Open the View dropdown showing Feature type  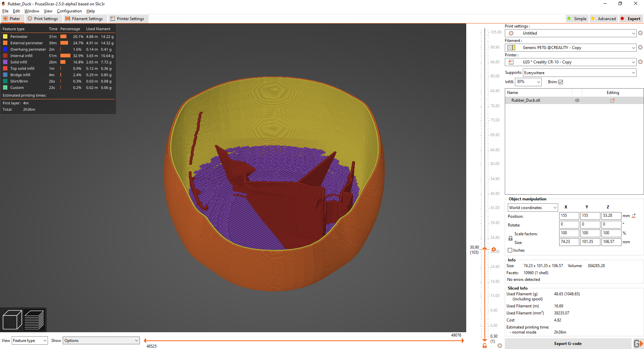click(30, 340)
